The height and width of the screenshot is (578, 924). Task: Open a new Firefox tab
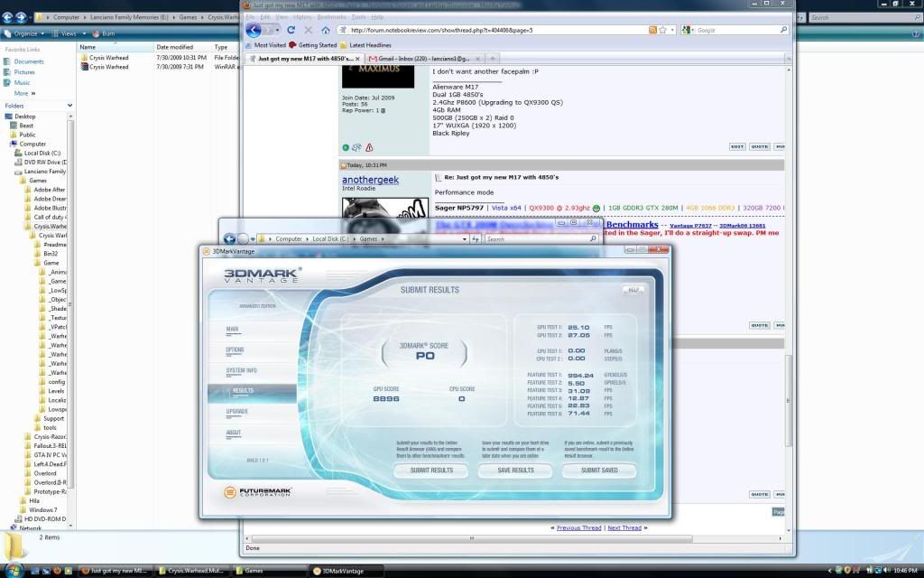point(493,59)
